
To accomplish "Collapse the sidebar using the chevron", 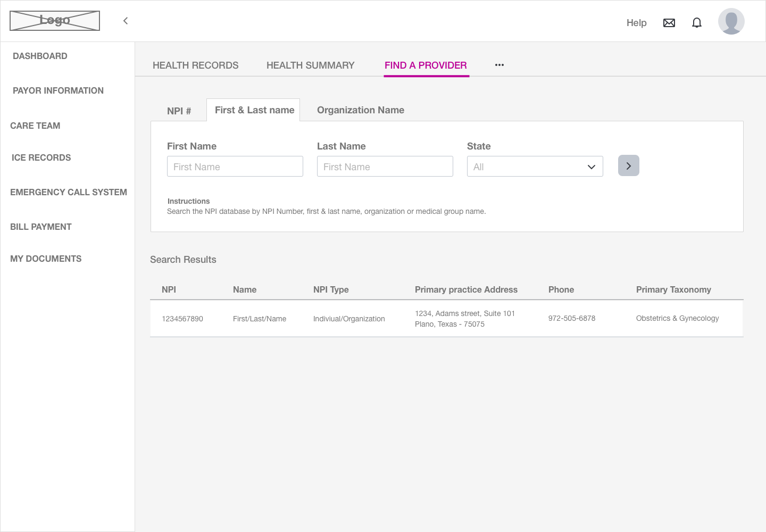I will (125, 21).
